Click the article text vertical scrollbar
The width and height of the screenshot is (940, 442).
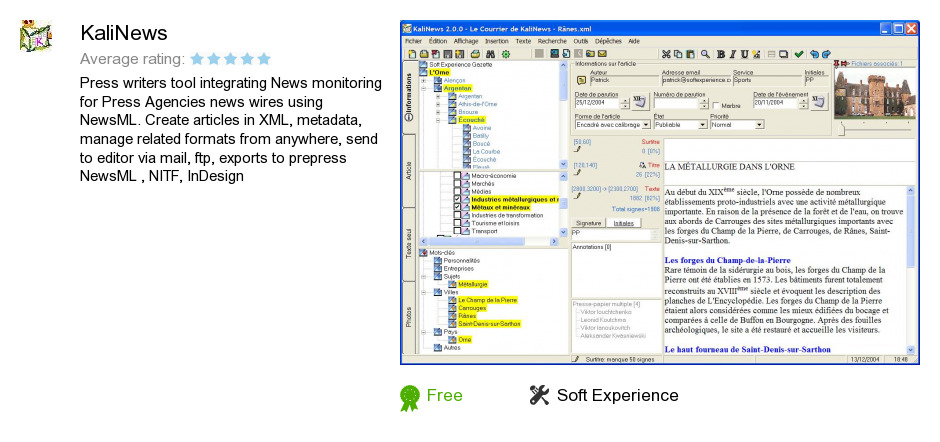[911, 270]
